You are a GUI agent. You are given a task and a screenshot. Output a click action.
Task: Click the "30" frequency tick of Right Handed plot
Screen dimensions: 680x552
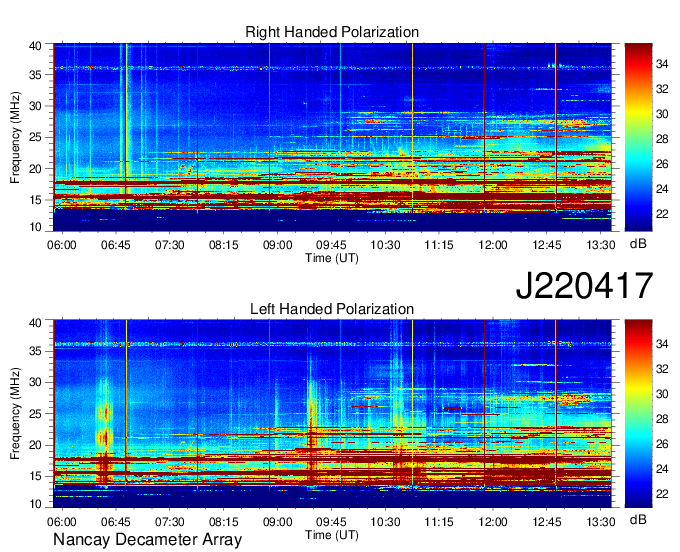[x=35, y=106]
